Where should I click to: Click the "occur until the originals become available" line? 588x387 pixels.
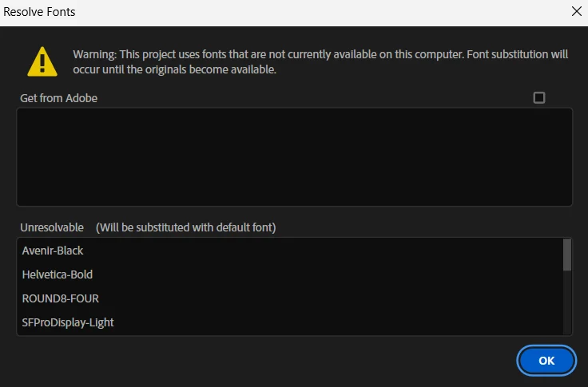click(174, 69)
